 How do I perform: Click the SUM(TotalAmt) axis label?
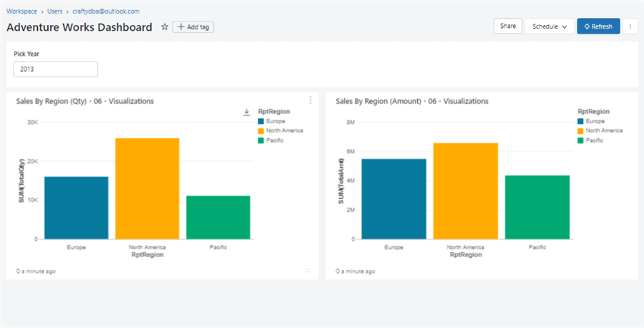click(341, 181)
